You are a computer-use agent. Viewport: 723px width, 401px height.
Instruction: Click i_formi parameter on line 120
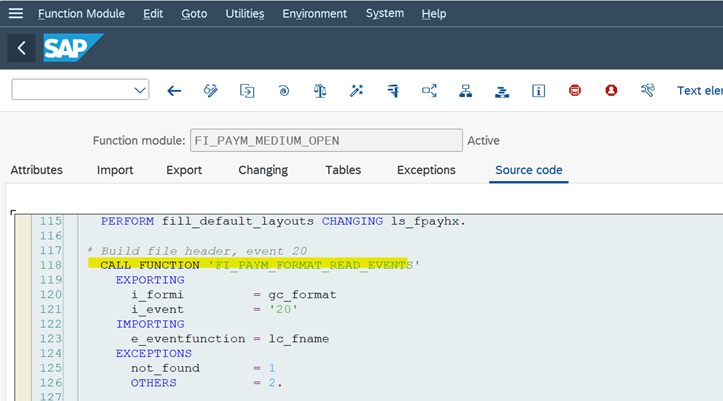[x=157, y=295]
